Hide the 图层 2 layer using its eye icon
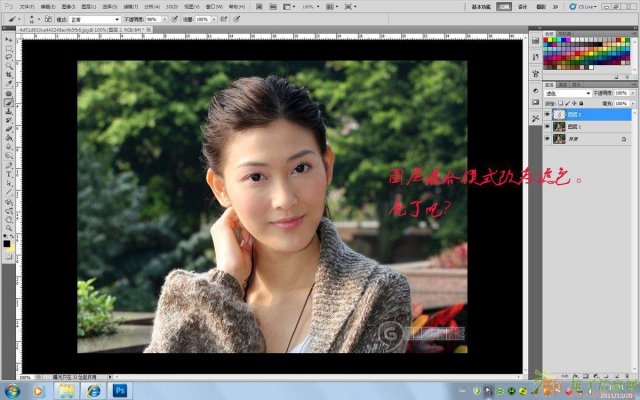The width and height of the screenshot is (640, 400). pyautogui.click(x=548, y=115)
